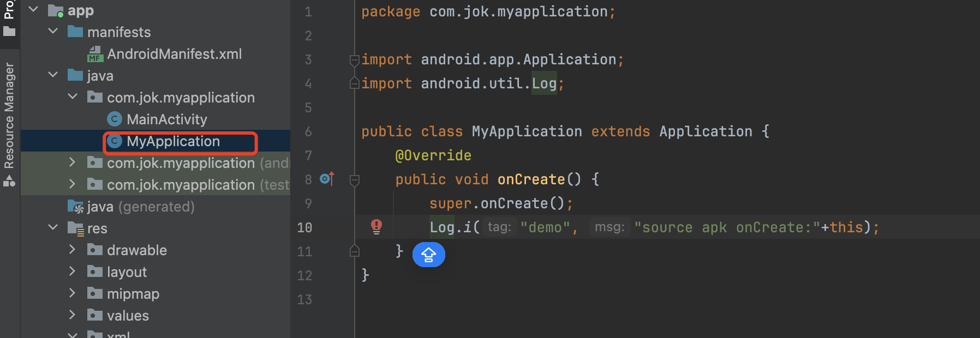
Task: Open AndroidManifest.xml file in tree
Action: click(x=174, y=54)
